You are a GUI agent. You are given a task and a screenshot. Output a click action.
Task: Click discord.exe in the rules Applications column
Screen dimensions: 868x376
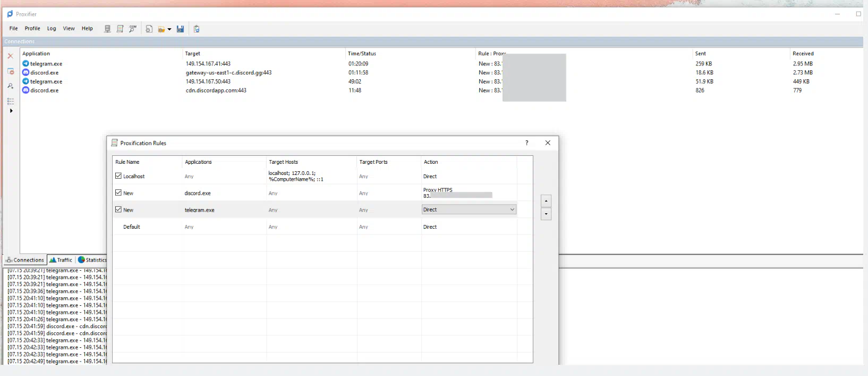tap(198, 193)
